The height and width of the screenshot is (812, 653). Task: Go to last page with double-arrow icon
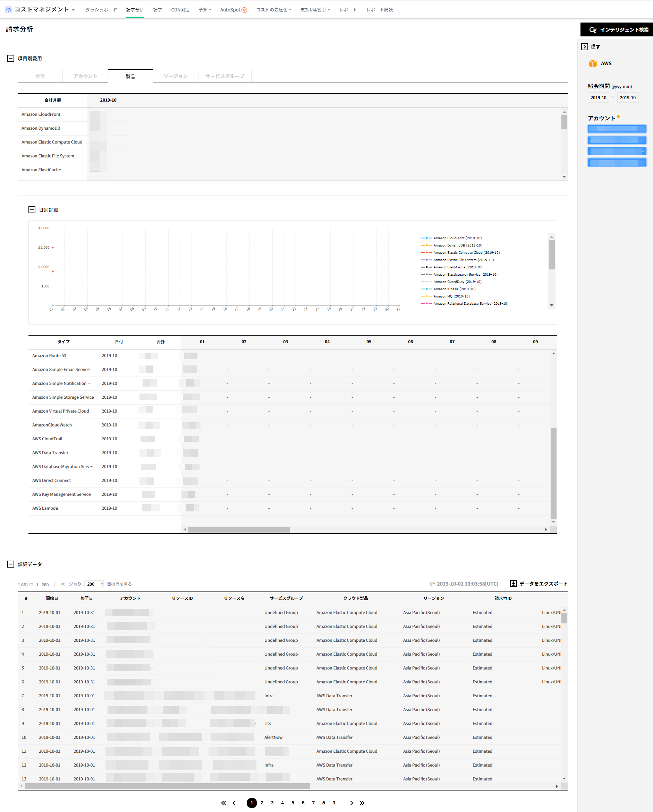click(x=362, y=803)
